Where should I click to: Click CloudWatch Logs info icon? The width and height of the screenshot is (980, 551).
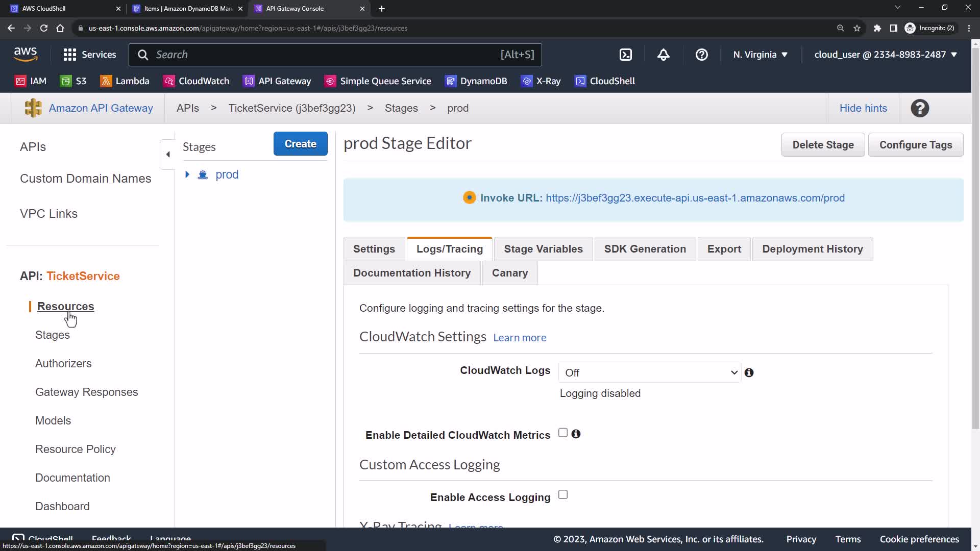pos(749,373)
